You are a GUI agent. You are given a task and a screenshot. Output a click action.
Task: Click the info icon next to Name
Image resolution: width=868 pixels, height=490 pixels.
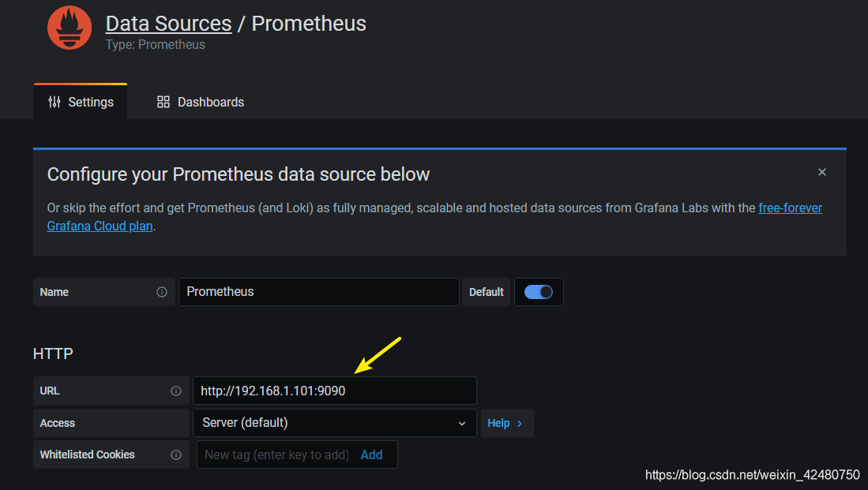pos(162,292)
